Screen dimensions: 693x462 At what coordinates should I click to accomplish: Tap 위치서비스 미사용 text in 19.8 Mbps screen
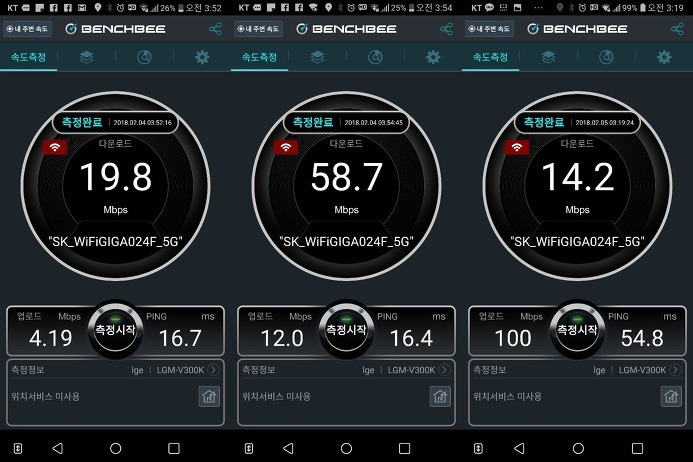pos(45,397)
